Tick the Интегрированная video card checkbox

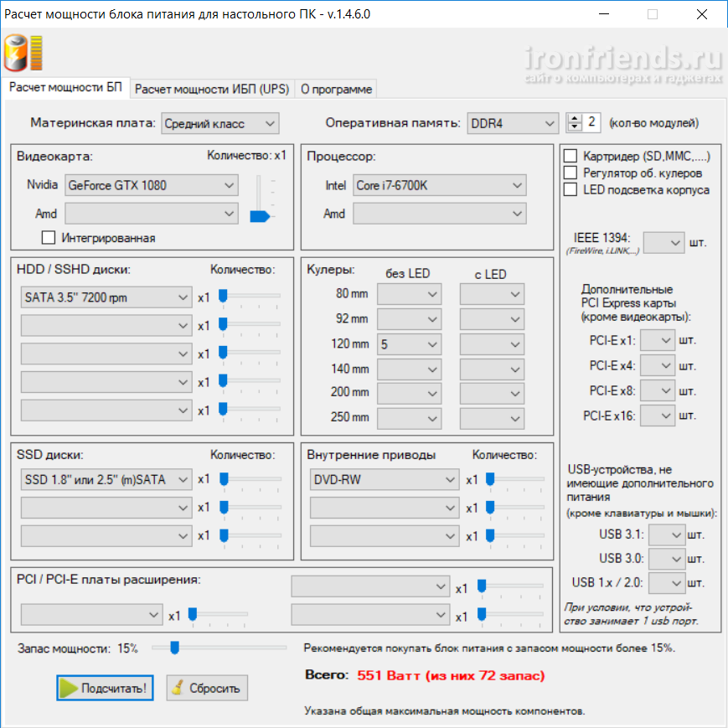[48, 238]
